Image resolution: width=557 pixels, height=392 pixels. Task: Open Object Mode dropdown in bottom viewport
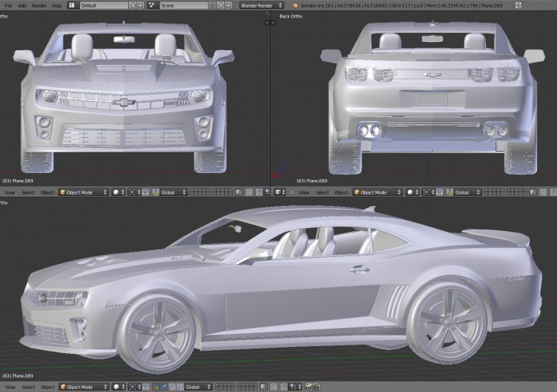point(82,387)
